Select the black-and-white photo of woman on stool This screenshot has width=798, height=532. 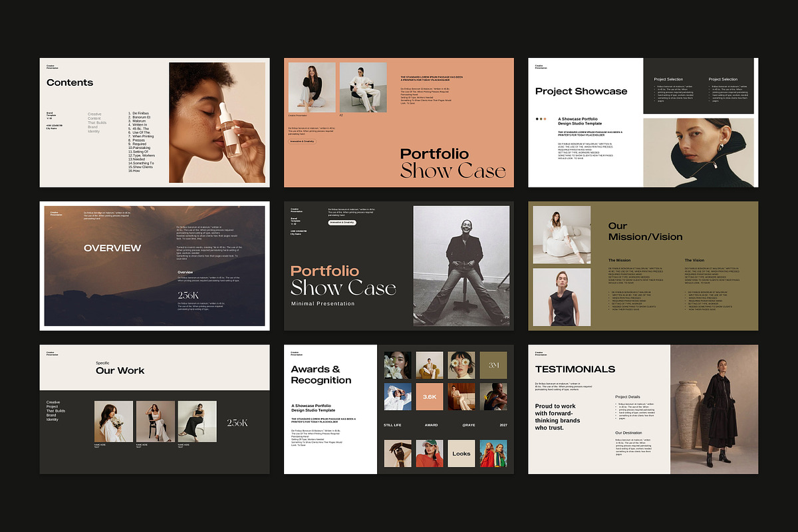pos(462,265)
